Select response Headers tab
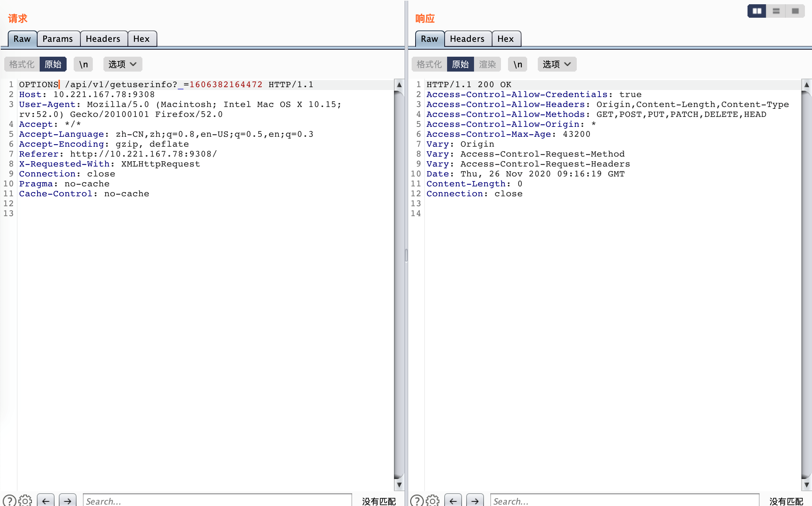 coord(467,39)
